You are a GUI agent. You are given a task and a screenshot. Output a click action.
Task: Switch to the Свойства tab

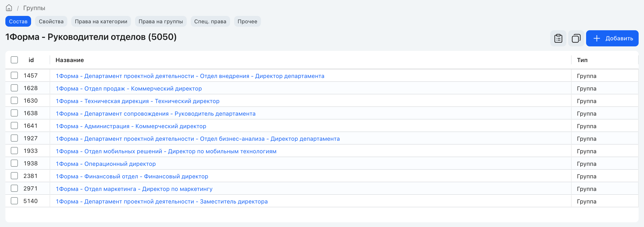point(51,22)
